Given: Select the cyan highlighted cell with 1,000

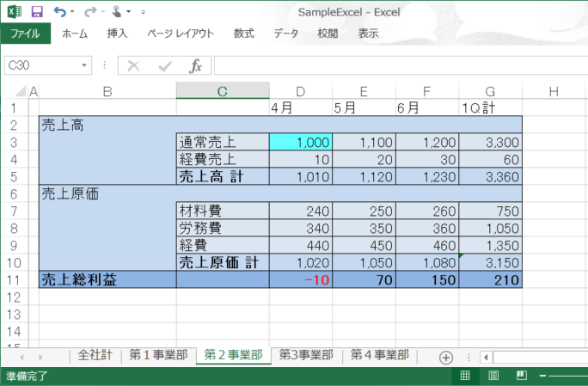Looking at the screenshot, I should click(x=300, y=142).
